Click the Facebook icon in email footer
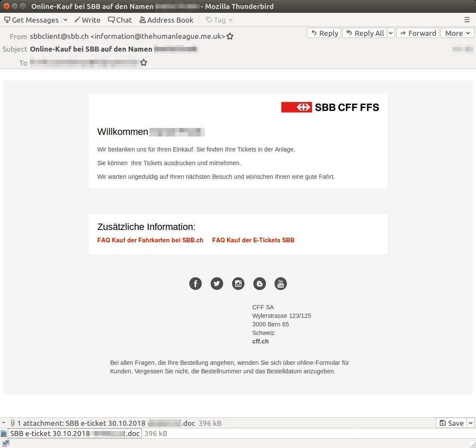Viewport: 476px width, 448px height. (196, 283)
